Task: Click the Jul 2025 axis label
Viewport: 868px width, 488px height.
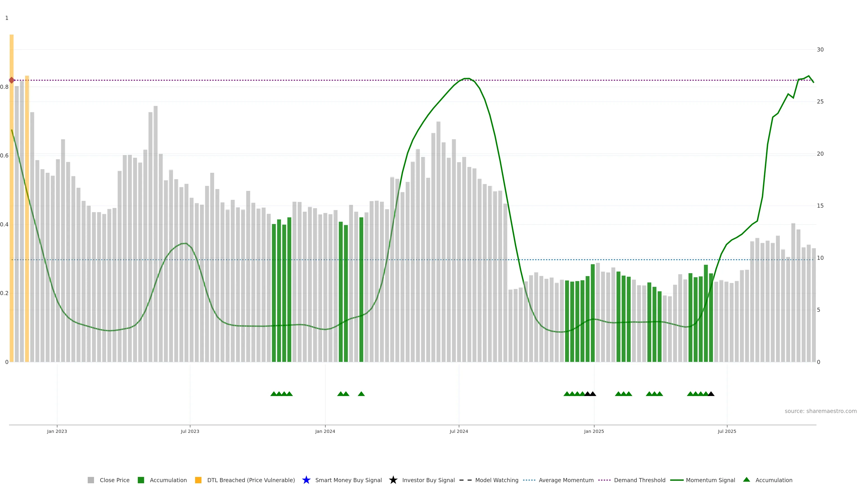Action: pyautogui.click(x=727, y=431)
